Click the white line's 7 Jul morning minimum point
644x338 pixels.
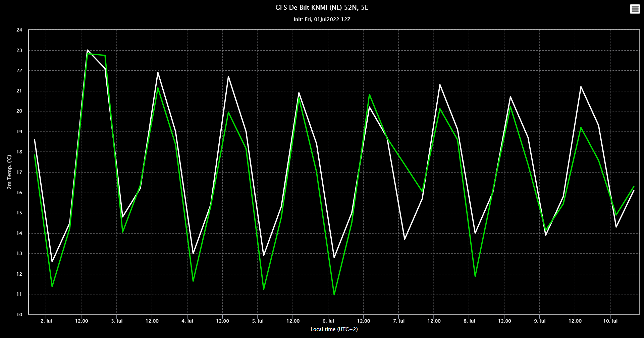click(405, 239)
